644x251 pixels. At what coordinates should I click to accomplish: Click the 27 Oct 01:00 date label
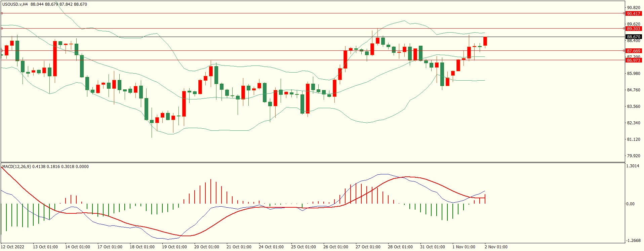click(x=368, y=247)
